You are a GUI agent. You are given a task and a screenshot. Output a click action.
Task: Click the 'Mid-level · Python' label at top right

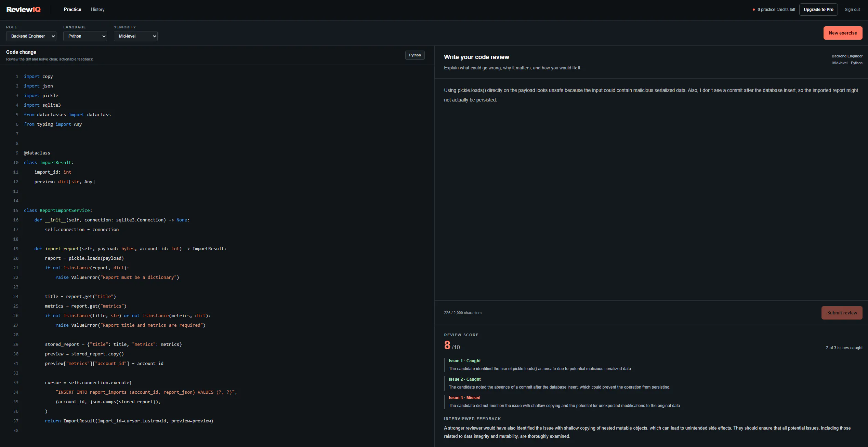coord(847,63)
